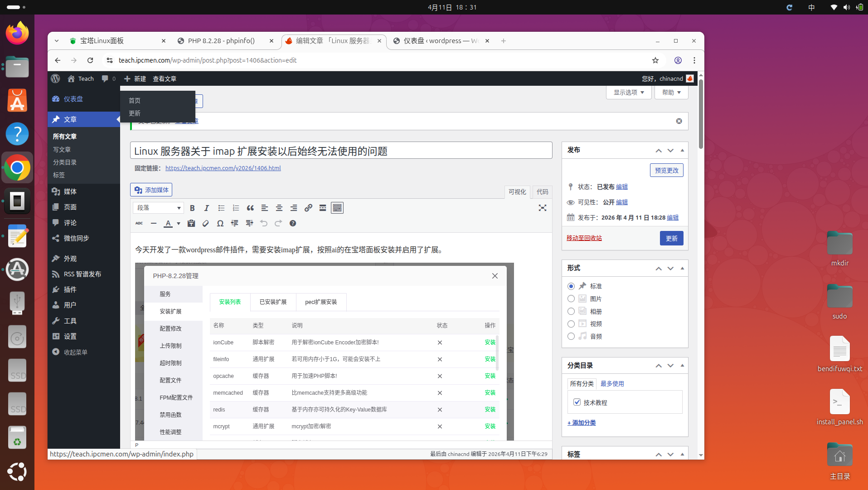This screenshot has height=490, width=868.
Task: Check the 技术教程 category checkbox
Action: [x=577, y=402]
